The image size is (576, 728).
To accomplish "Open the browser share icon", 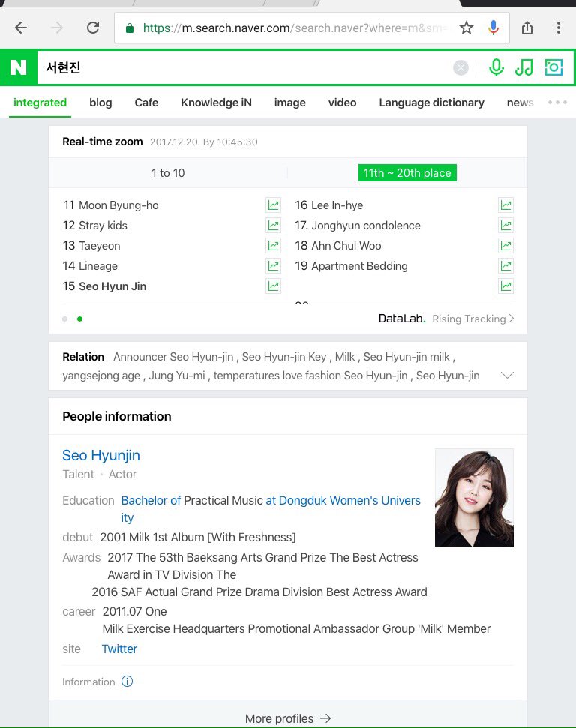I will pyautogui.click(x=526, y=28).
